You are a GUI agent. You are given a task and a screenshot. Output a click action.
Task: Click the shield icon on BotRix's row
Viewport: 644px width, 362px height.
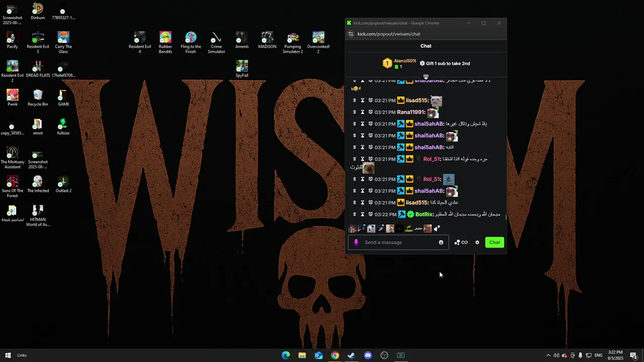(x=370, y=214)
